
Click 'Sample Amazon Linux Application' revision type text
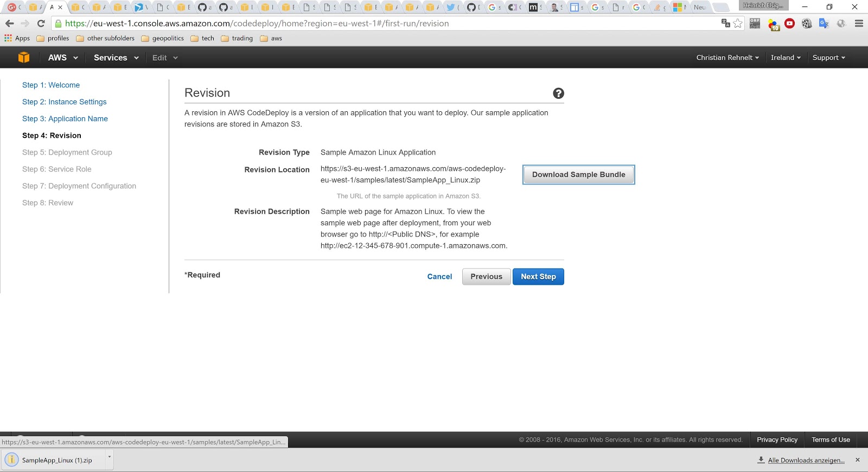tap(378, 152)
